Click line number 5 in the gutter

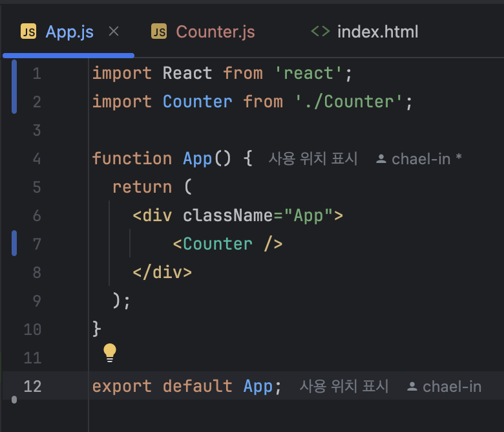[37, 187]
